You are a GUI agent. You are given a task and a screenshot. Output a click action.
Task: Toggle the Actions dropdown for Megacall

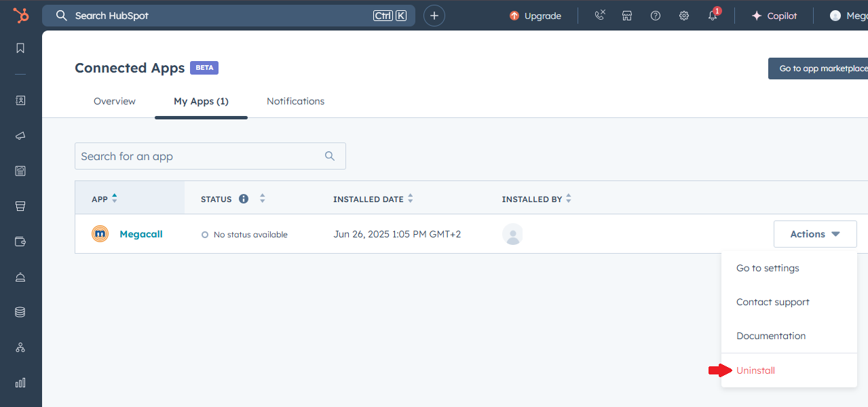[815, 234]
